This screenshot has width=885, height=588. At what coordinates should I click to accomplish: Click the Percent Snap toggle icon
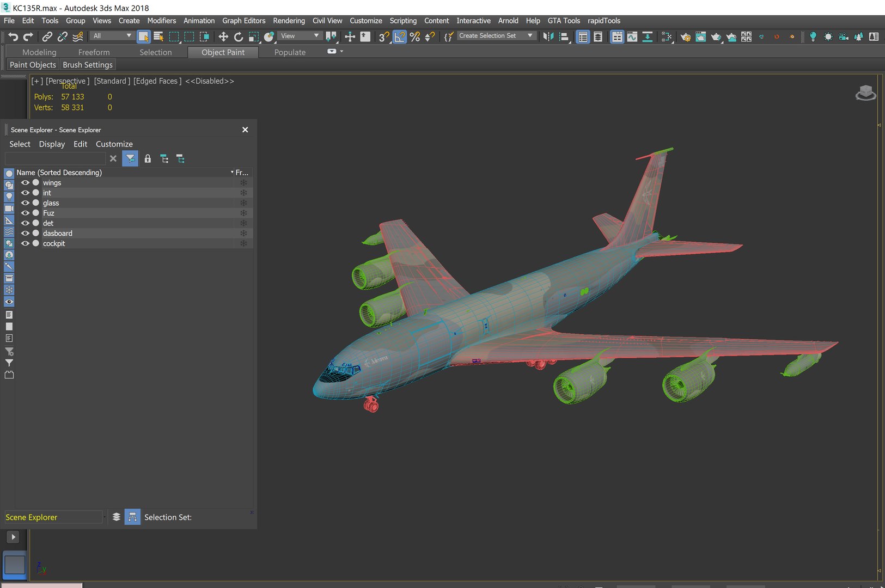click(415, 36)
